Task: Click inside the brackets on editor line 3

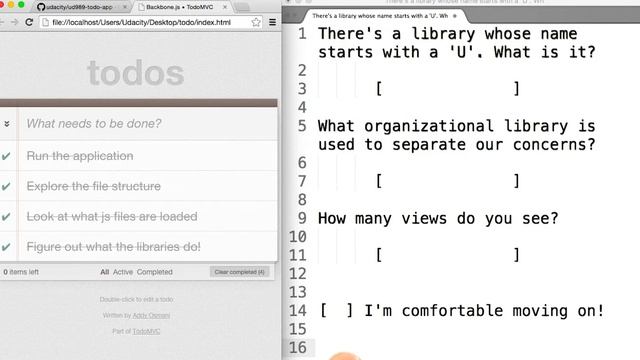Action: [447, 89]
